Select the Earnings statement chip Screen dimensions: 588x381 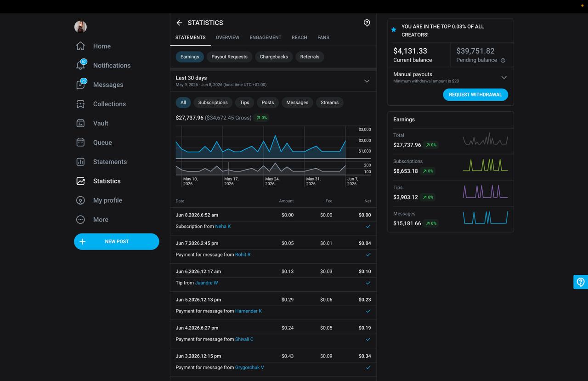[x=190, y=57]
